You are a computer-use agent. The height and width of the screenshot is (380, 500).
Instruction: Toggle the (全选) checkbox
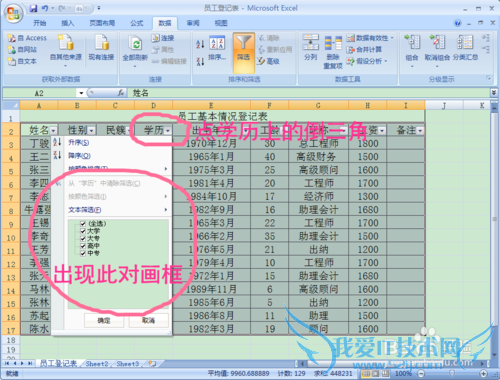click(83, 224)
